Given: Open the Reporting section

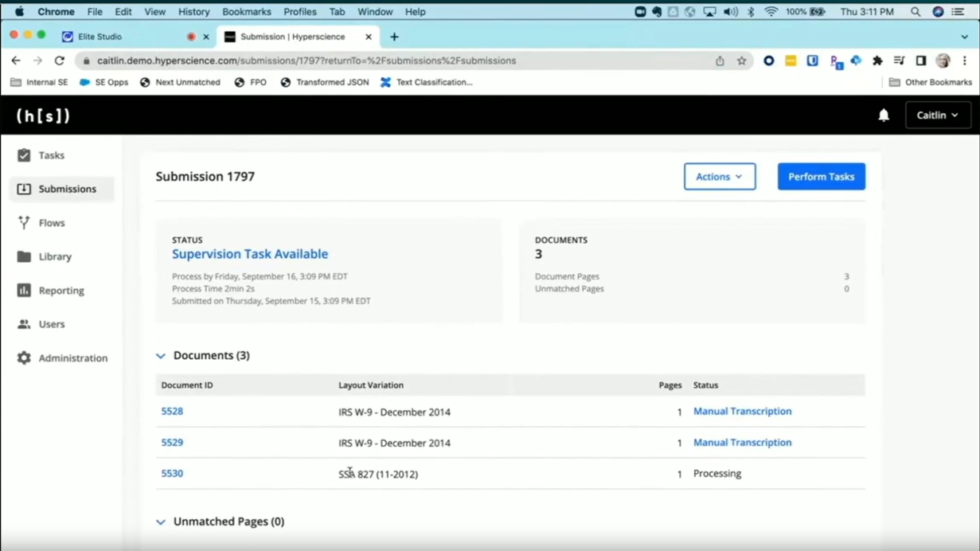Looking at the screenshot, I should pos(61,291).
